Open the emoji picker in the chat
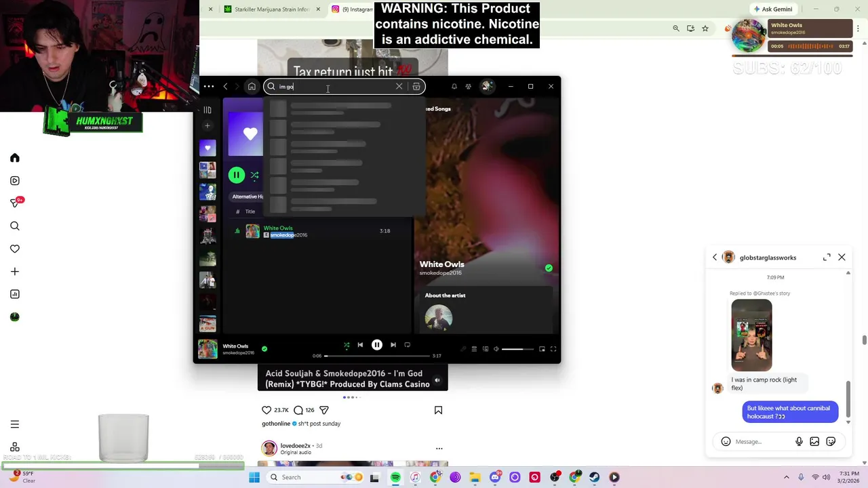The height and width of the screenshot is (488, 868). coord(726,442)
